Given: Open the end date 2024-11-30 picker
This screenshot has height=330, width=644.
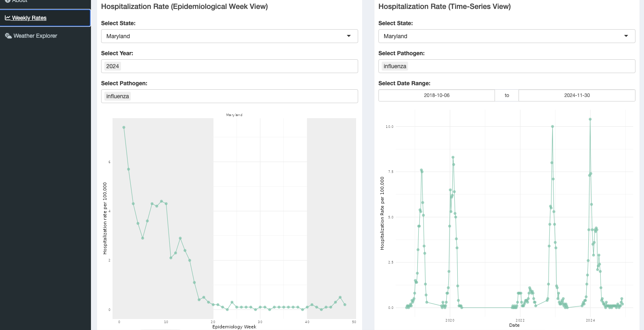Looking at the screenshot, I should tap(577, 95).
